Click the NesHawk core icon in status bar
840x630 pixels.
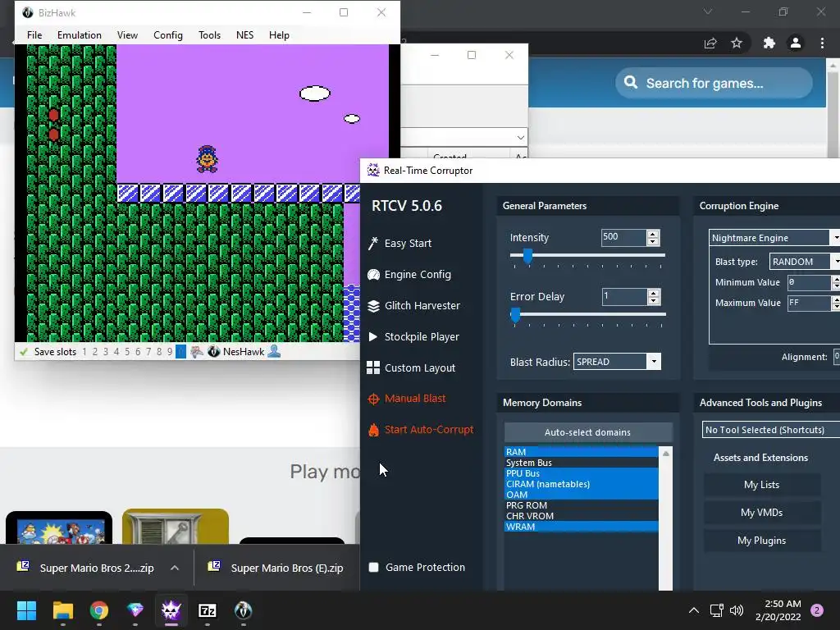[x=214, y=352]
